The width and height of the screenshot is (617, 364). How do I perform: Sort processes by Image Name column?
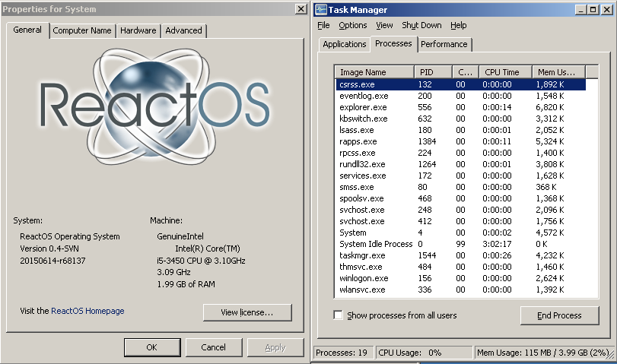click(374, 72)
